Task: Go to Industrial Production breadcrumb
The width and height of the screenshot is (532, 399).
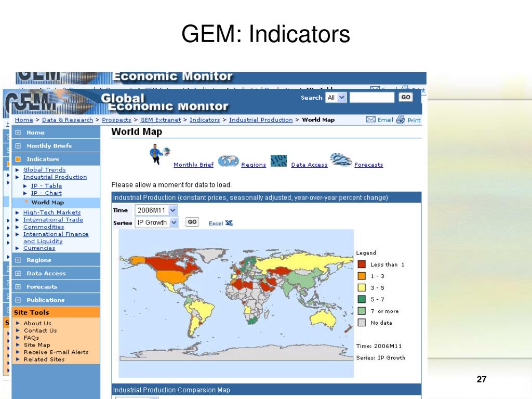Action: (261, 120)
